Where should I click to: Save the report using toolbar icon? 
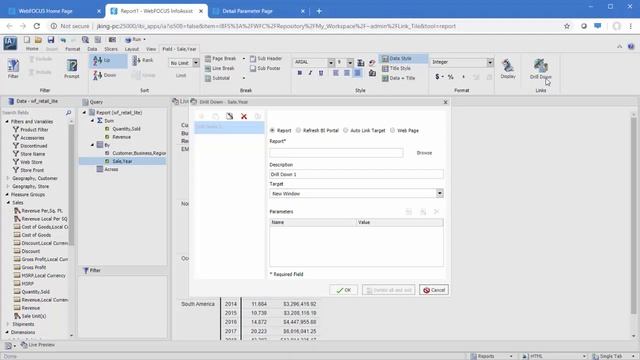(x=51, y=40)
